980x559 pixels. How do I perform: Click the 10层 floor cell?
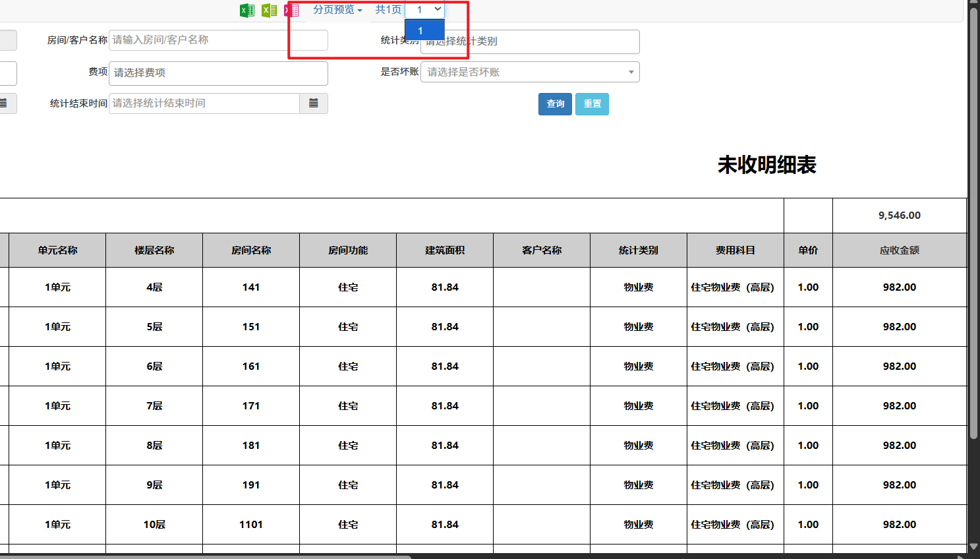coord(154,525)
